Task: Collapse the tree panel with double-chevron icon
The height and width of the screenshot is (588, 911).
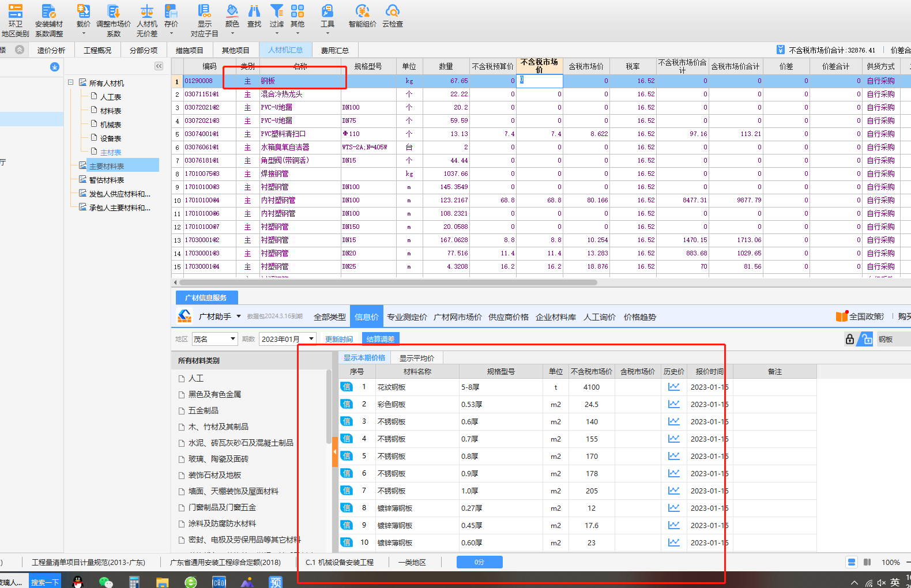Action: coord(159,66)
